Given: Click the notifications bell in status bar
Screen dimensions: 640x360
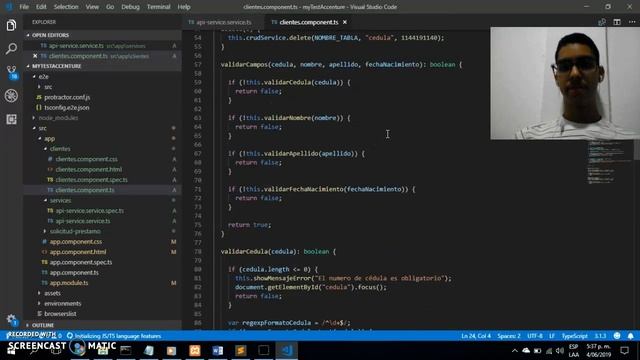Looking at the screenshot, I should [x=631, y=336].
